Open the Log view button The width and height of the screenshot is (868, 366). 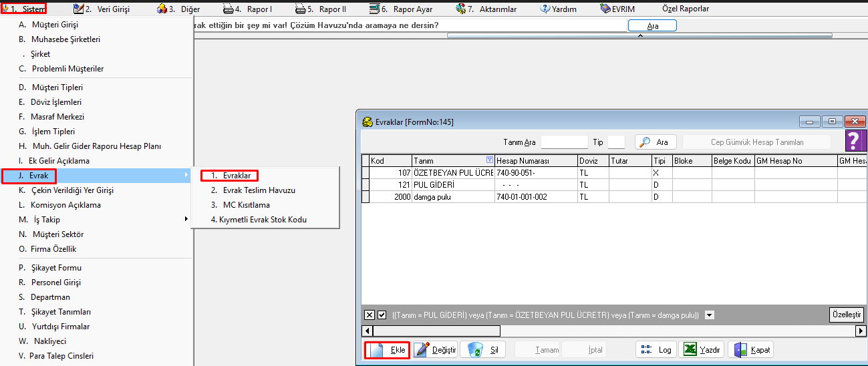(x=656, y=350)
